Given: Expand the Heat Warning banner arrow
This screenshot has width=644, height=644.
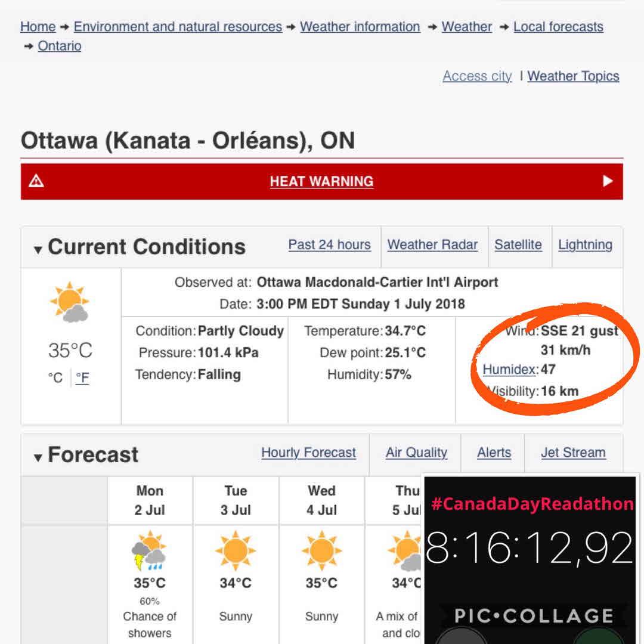Looking at the screenshot, I should 608,181.
